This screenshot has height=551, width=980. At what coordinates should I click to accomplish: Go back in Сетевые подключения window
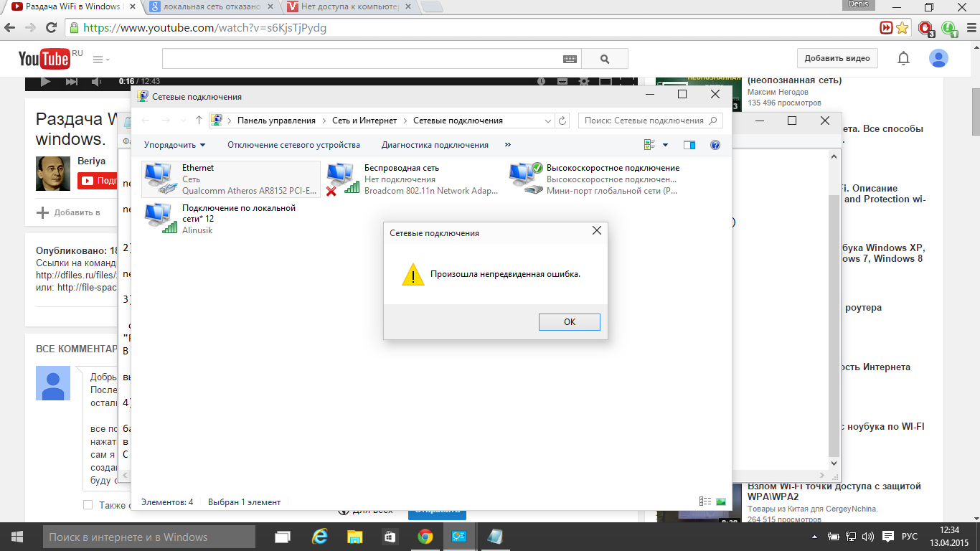[146, 121]
